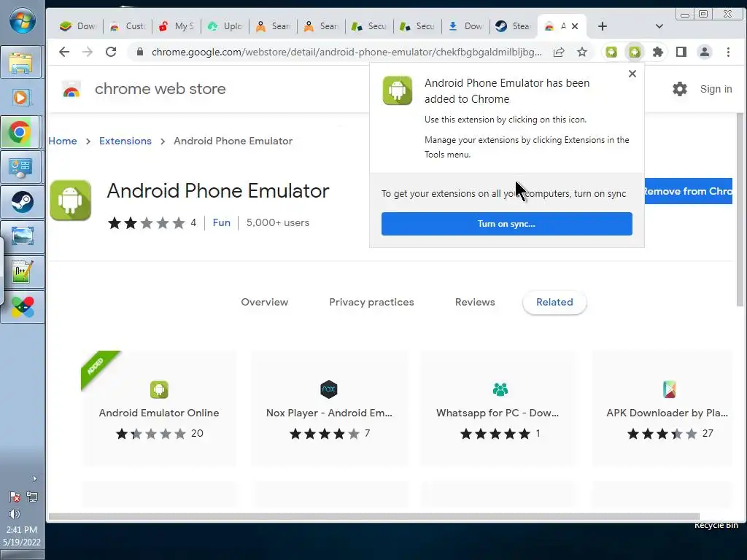Open the Chrome profile avatar menu
The height and width of the screenshot is (560, 747).
tap(705, 52)
